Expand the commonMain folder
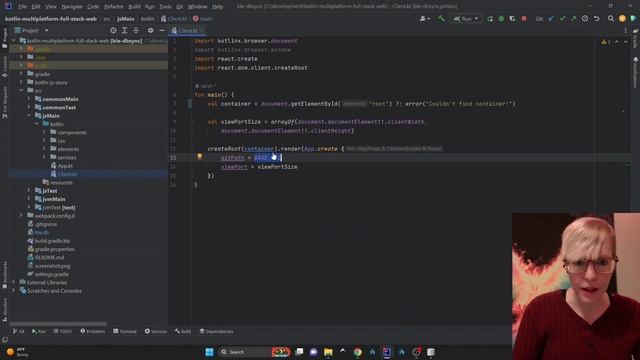This screenshot has width=640, height=360. tap(29, 99)
